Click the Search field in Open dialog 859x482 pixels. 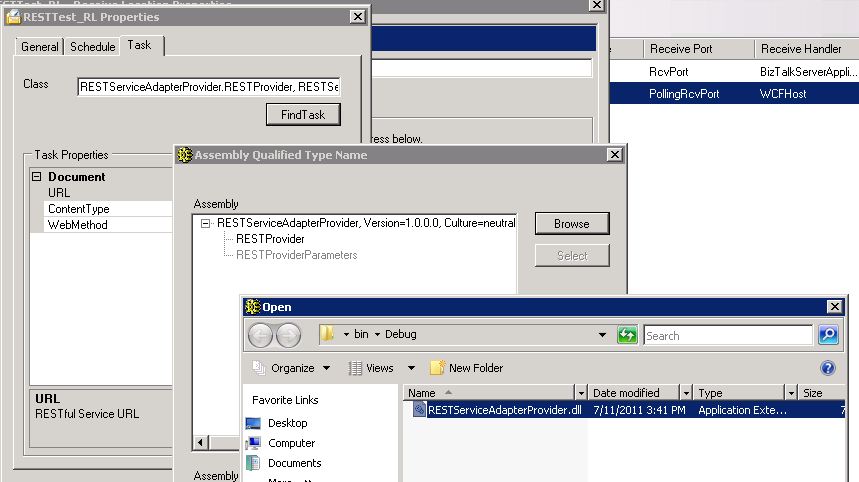click(728, 335)
